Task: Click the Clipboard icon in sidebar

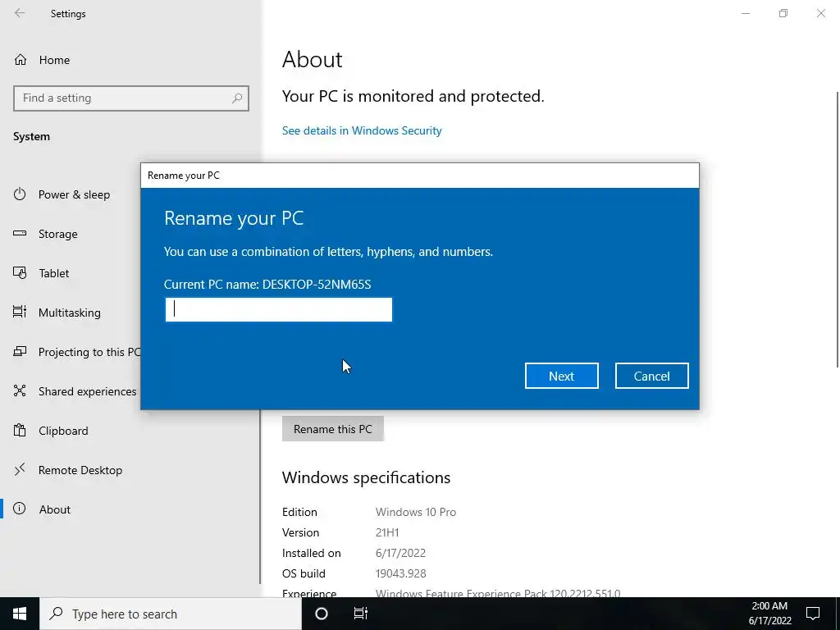Action: click(20, 430)
